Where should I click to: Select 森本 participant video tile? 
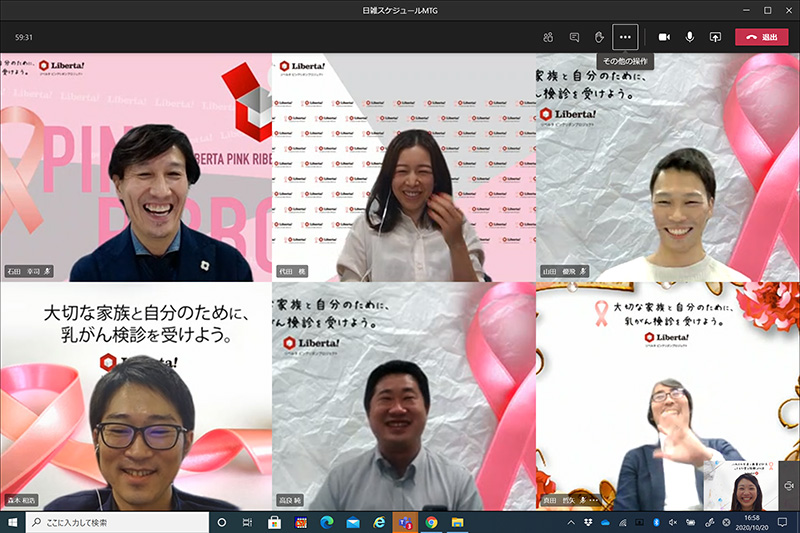pyautogui.click(x=136, y=396)
